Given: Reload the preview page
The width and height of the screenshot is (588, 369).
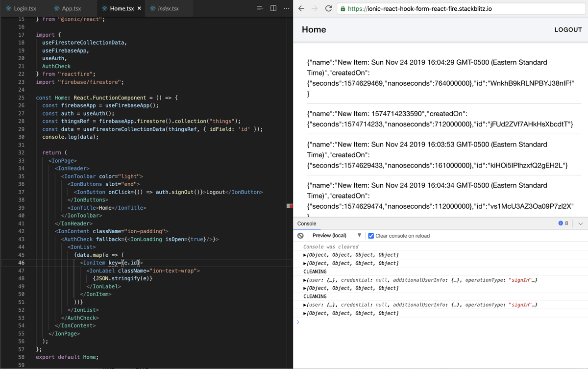Looking at the screenshot, I should (x=329, y=9).
